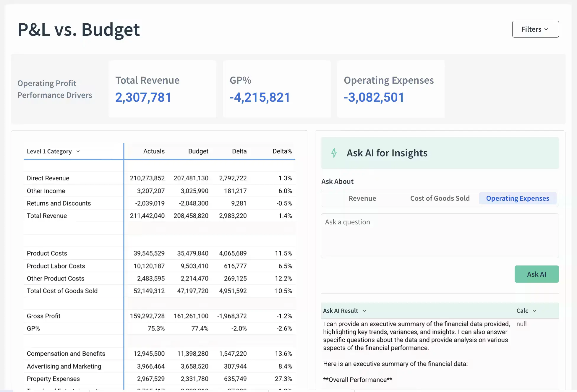
Task: Click the Compensation and Benefits row
Action: pos(66,354)
